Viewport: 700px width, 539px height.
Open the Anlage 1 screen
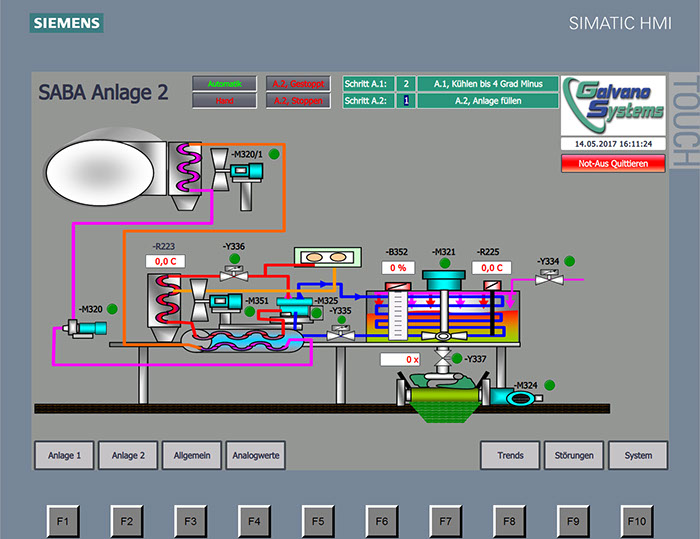(65, 455)
